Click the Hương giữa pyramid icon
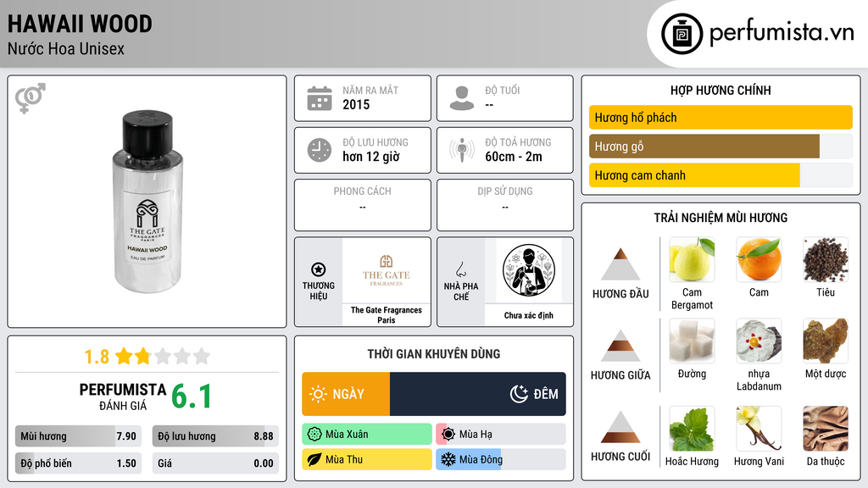Screen dimensions: 868x488 (620, 346)
